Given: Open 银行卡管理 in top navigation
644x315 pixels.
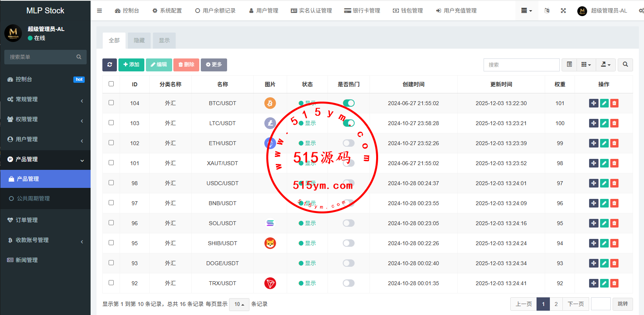Looking at the screenshot, I should [362, 11].
